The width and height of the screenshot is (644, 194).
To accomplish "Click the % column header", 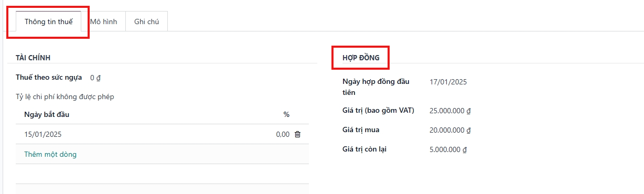I will 286,114.
